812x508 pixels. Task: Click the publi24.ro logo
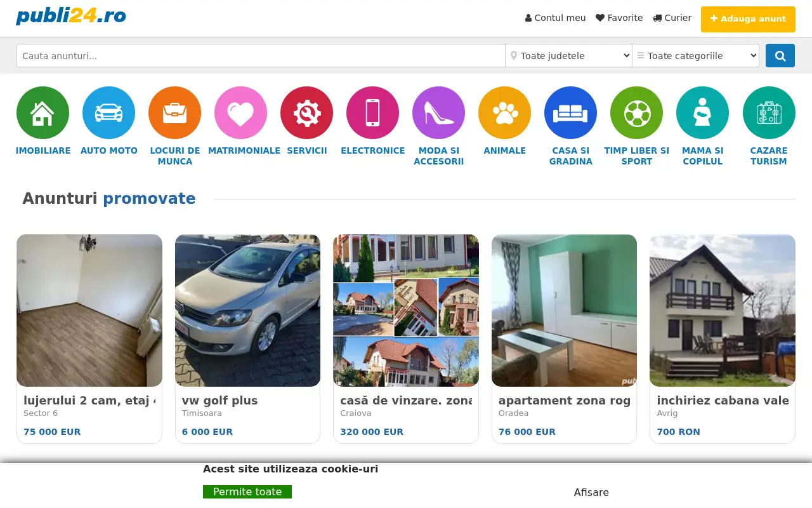[71, 16]
